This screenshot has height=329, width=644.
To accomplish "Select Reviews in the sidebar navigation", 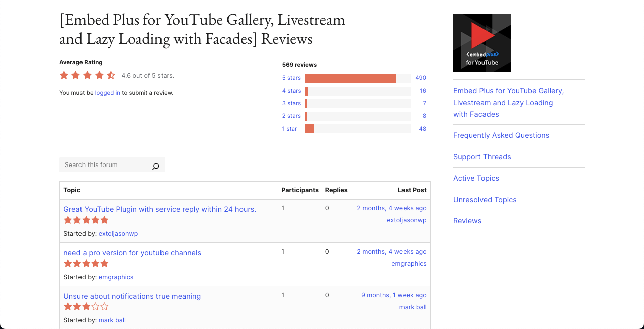I will (467, 221).
